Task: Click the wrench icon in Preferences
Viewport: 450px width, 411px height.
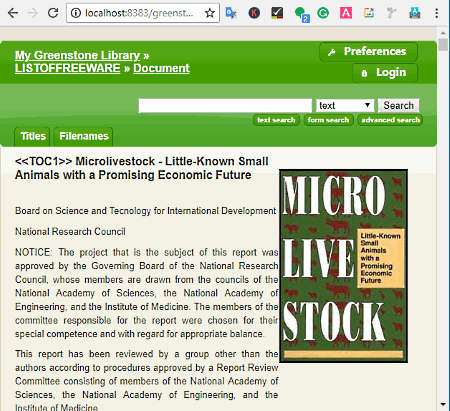Action: (x=331, y=52)
